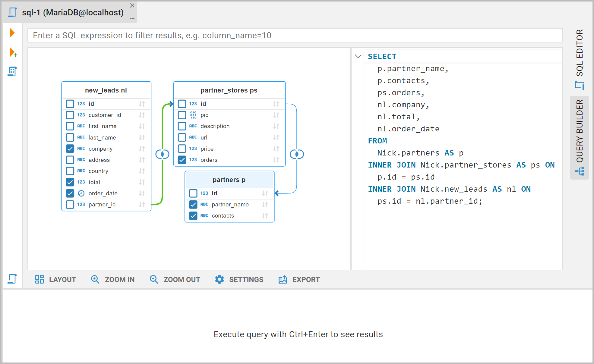Click the Nick.partners AS p line

click(420, 153)
